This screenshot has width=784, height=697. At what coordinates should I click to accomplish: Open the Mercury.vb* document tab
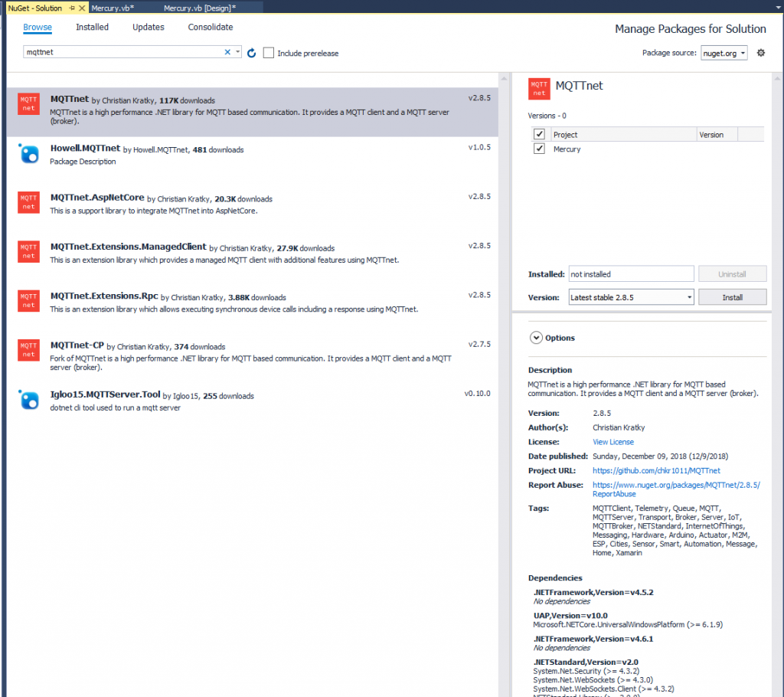[x=113, y=8]
